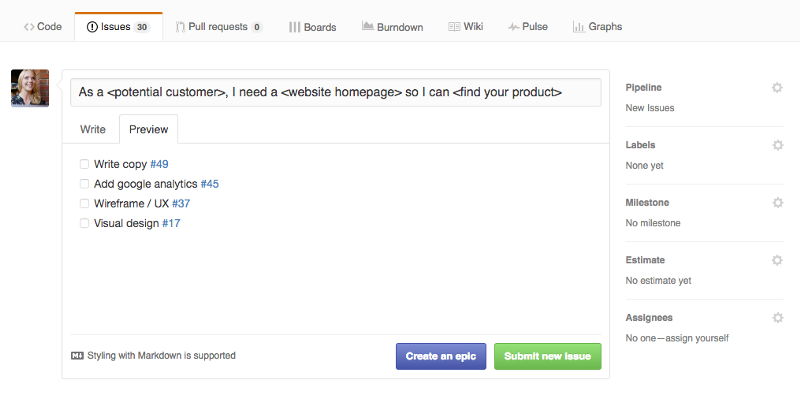800x393 pixels.
Task: Check the Wireframe / UX checkbox
Action: [84, 203]
